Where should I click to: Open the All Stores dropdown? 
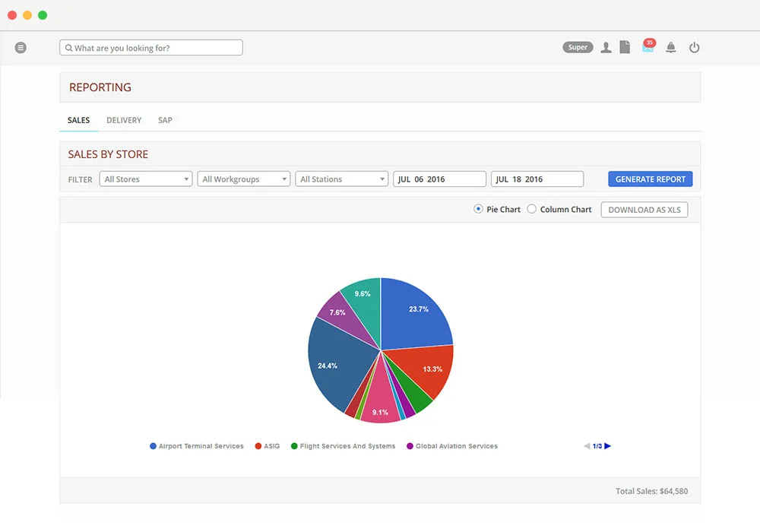[145, 179]
